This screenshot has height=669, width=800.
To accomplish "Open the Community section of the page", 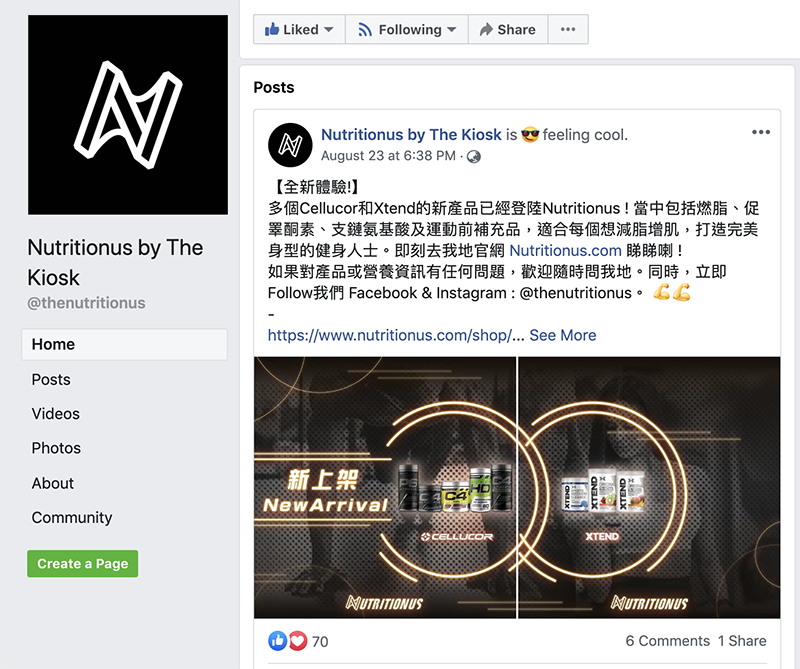I will (x=72, y=517).
